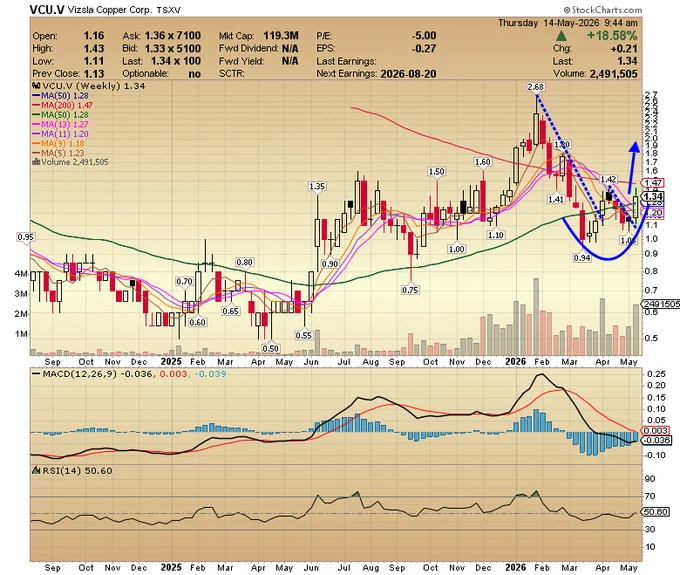Click the +18.58% percent change value

[612, 36]
